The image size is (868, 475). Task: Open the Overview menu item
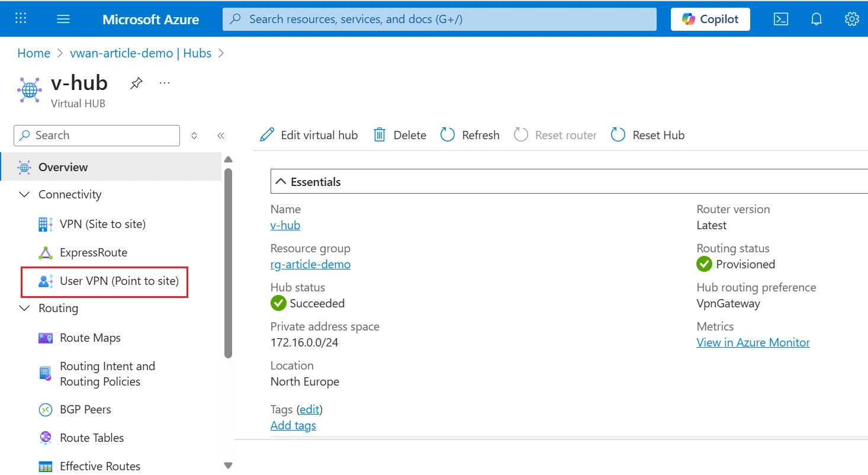[111, 167]
